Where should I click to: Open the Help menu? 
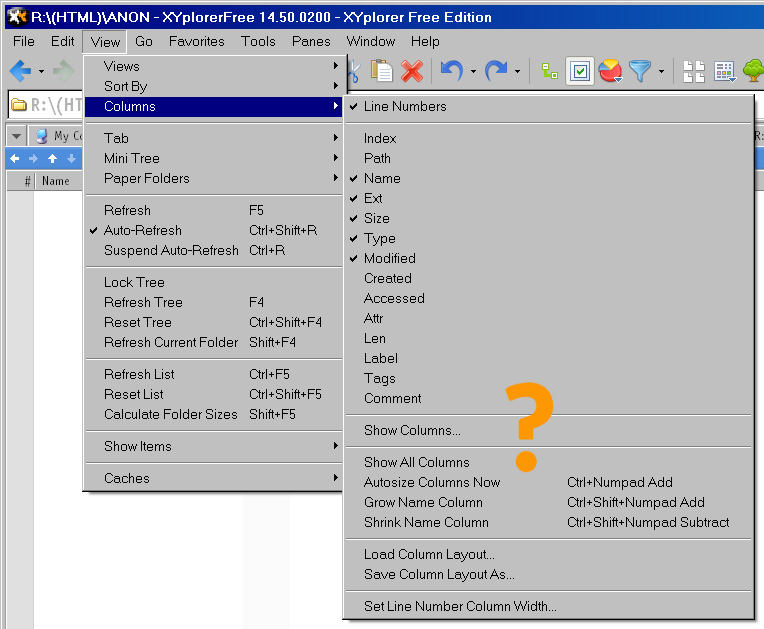coord(425,41)
